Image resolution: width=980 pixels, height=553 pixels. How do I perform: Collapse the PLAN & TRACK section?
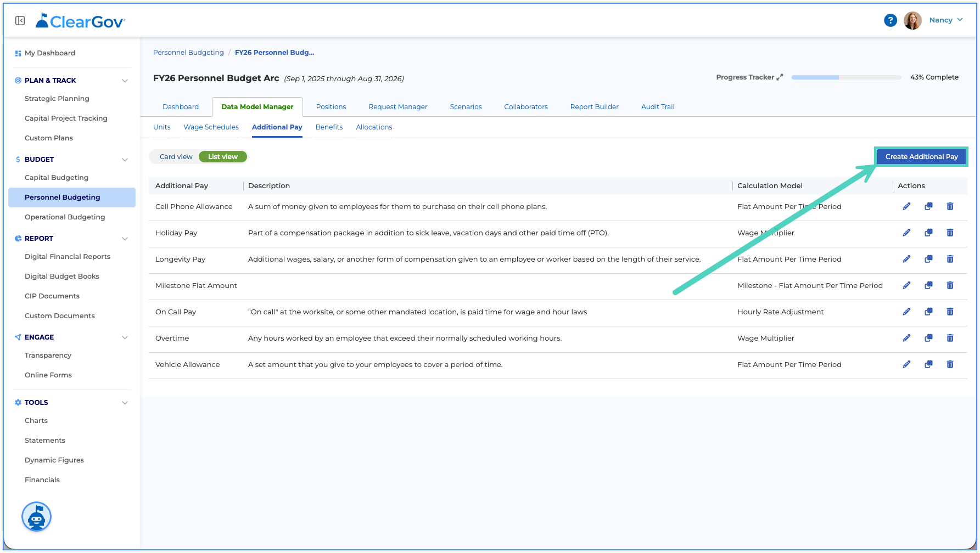[125, 81]
